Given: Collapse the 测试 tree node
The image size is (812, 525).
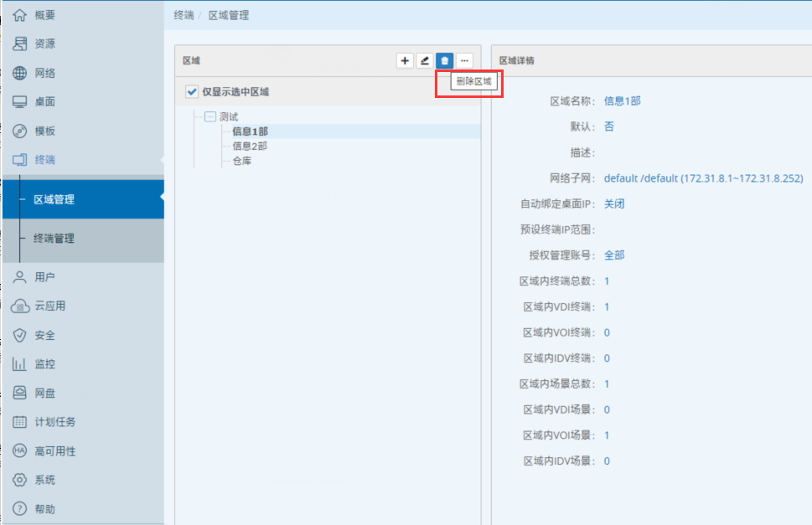Looking at the screenshot, I should tap(209, 116).
